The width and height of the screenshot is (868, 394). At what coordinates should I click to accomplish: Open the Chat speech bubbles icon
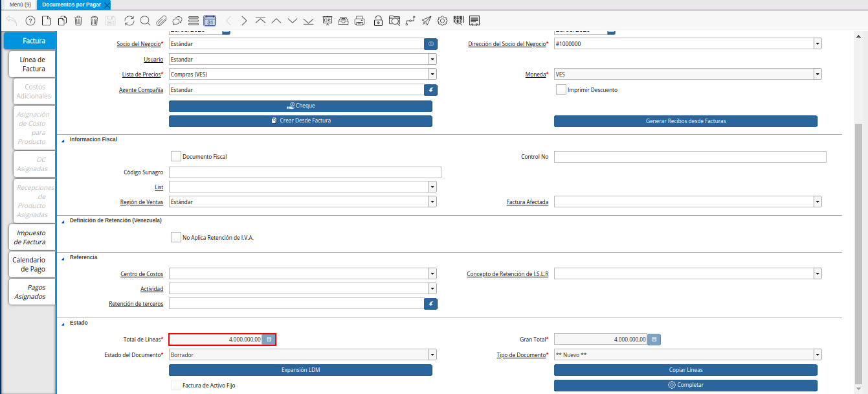point(177,21)
